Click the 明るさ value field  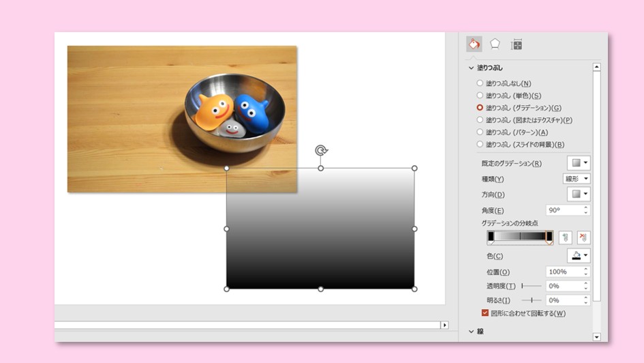(x=564, y=300)
